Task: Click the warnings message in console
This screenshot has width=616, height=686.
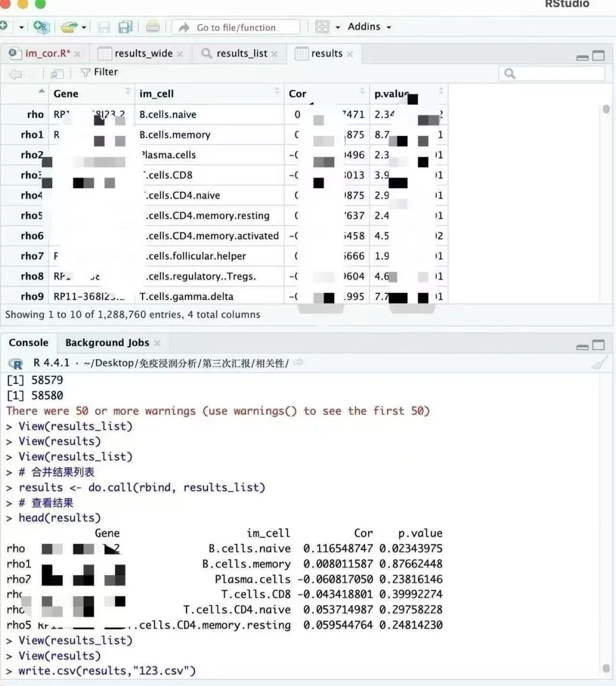Action: pos(218,411)
